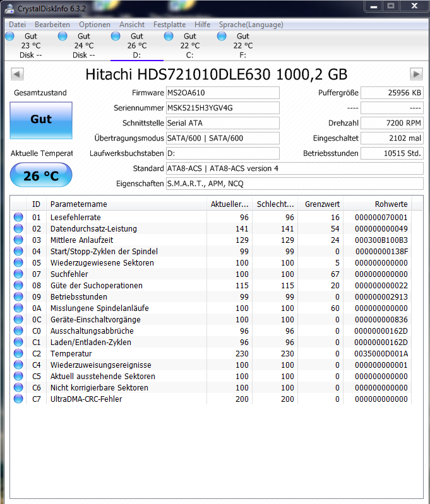Click the Gut health status button
The width and height of the screenshot is (430, 504).
pyautogui.click(x=41, y=120)
